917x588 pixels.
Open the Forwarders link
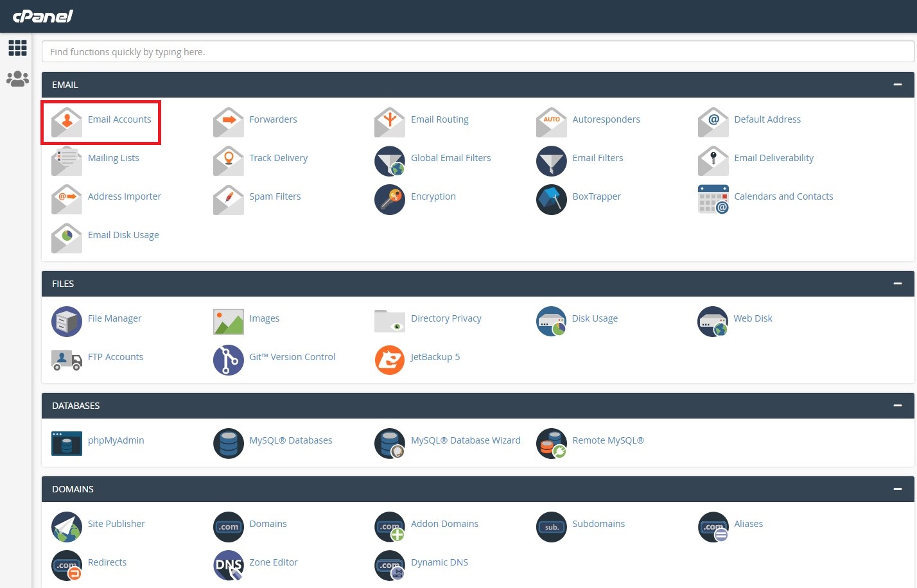click(273, 119)
